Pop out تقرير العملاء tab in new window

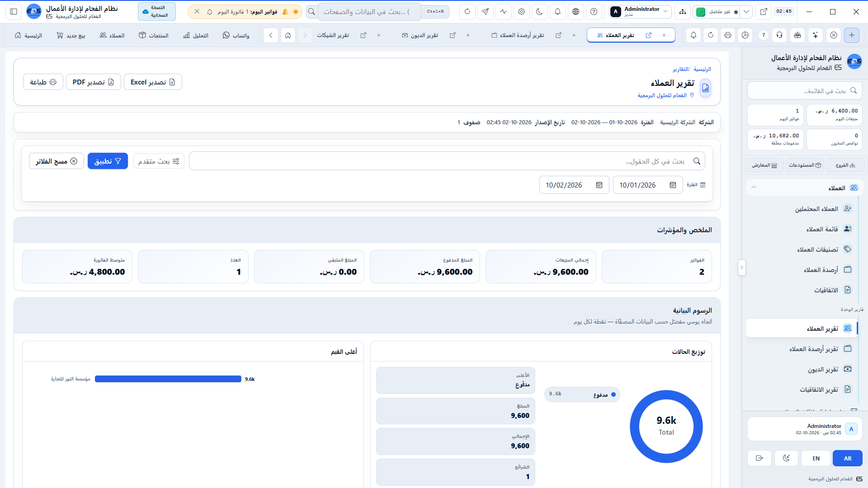(x=649, y=35)
